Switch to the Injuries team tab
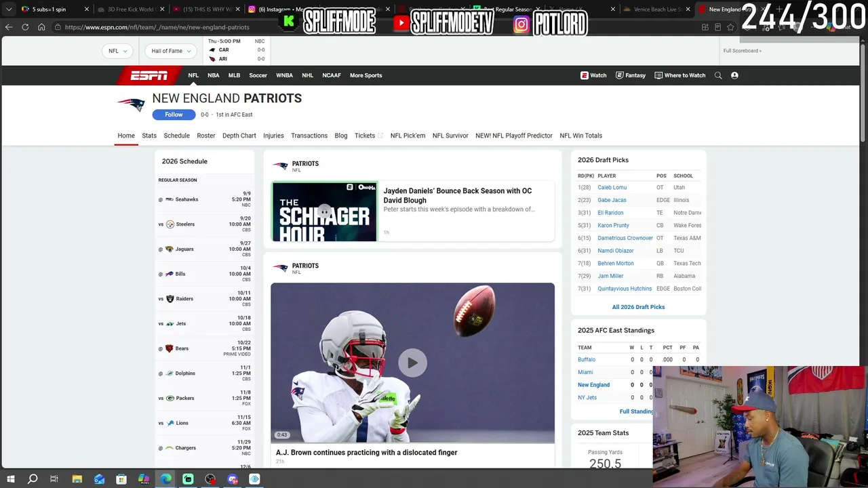The width and height of the screenshot is (868, 488). point(273,136)
